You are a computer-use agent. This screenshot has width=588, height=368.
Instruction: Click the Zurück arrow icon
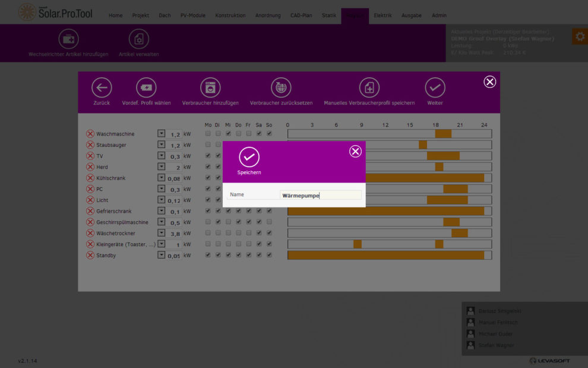coord(102,88)
